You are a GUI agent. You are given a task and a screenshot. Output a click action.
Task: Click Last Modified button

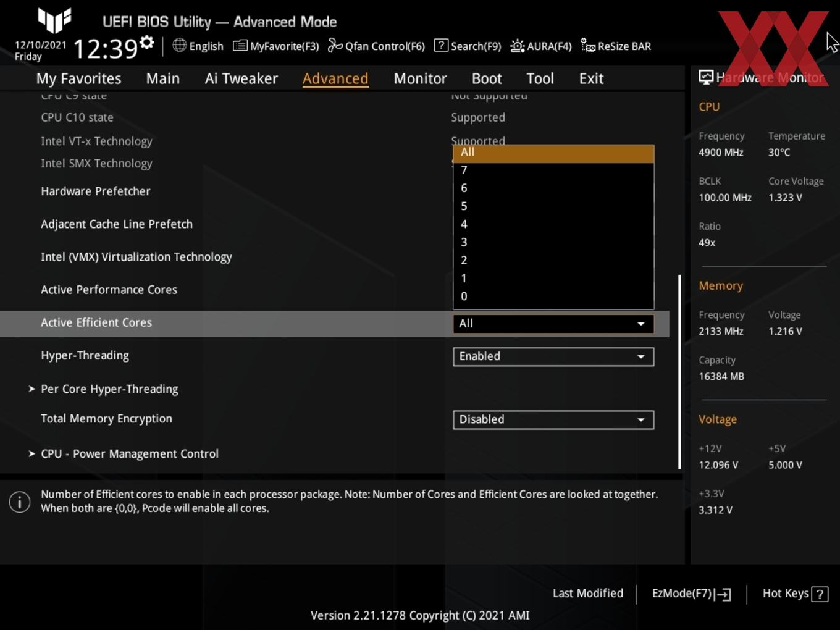pos(587,593)
